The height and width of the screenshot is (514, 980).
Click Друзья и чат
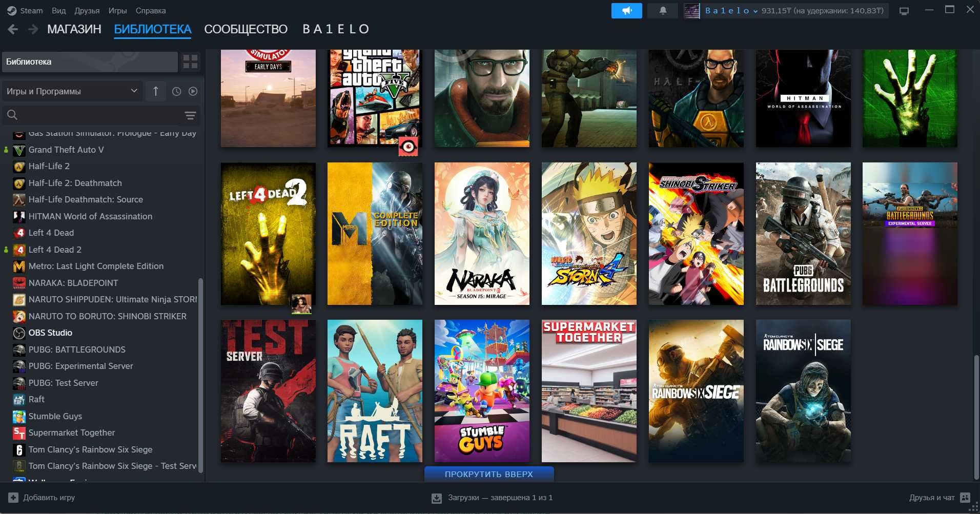[x=932, y=498]
